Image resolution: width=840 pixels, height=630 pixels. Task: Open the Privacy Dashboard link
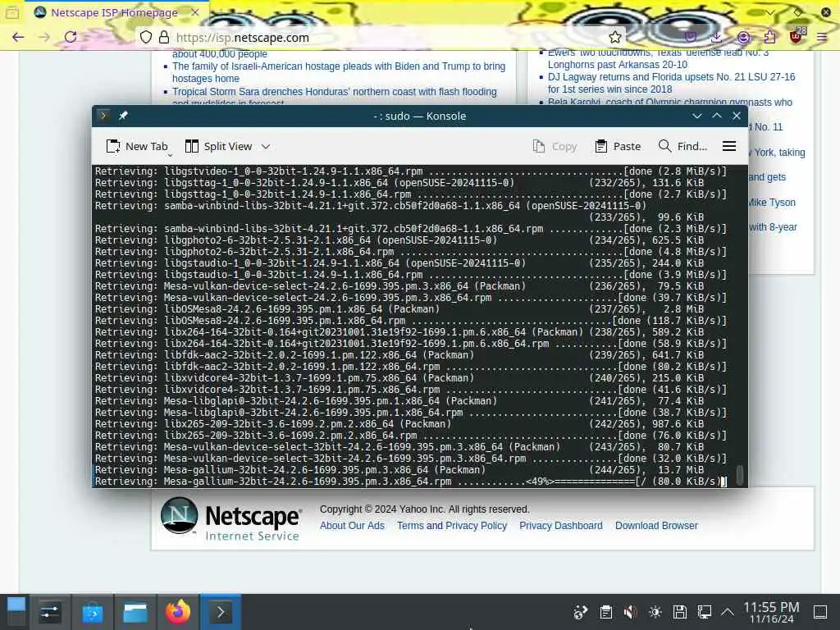click(x=561, y=526)
